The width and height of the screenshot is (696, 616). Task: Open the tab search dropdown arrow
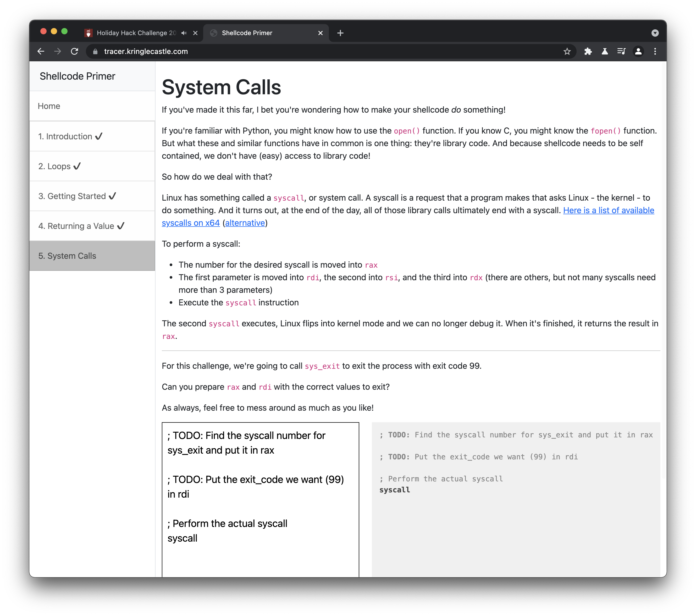[x=655, y=33]
